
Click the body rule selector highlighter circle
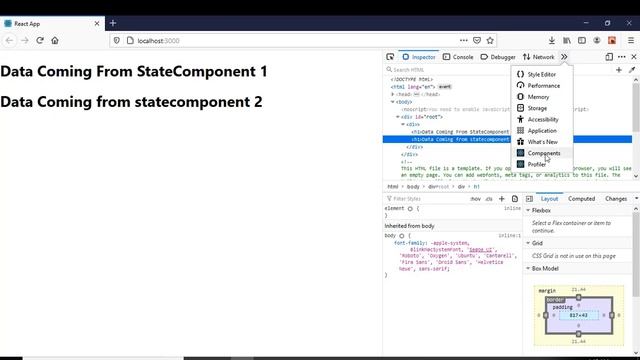402,236
